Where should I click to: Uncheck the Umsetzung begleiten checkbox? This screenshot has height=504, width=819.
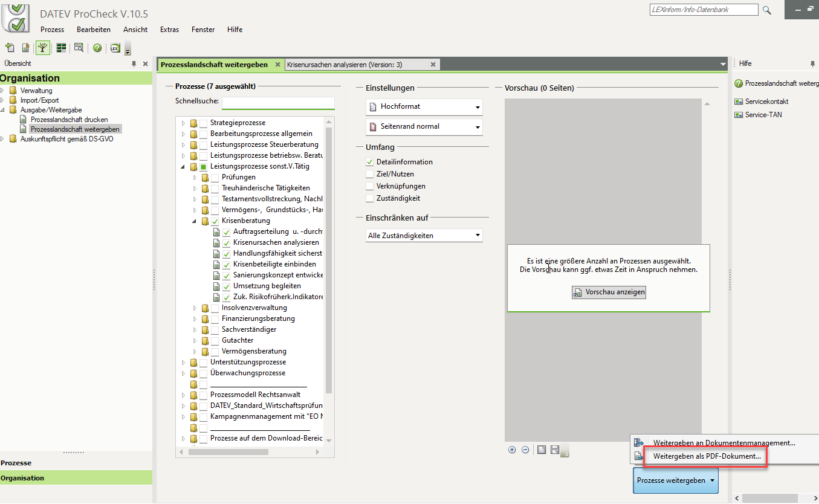(x=227, y=286)
